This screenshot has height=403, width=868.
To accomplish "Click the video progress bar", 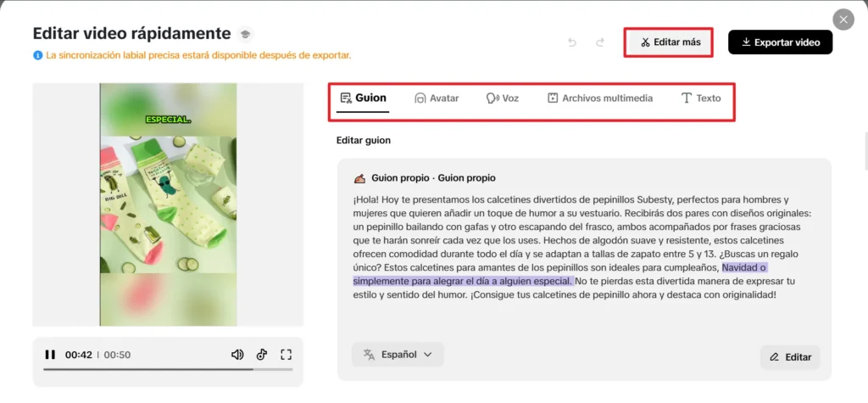I will [x=168, y=369].
